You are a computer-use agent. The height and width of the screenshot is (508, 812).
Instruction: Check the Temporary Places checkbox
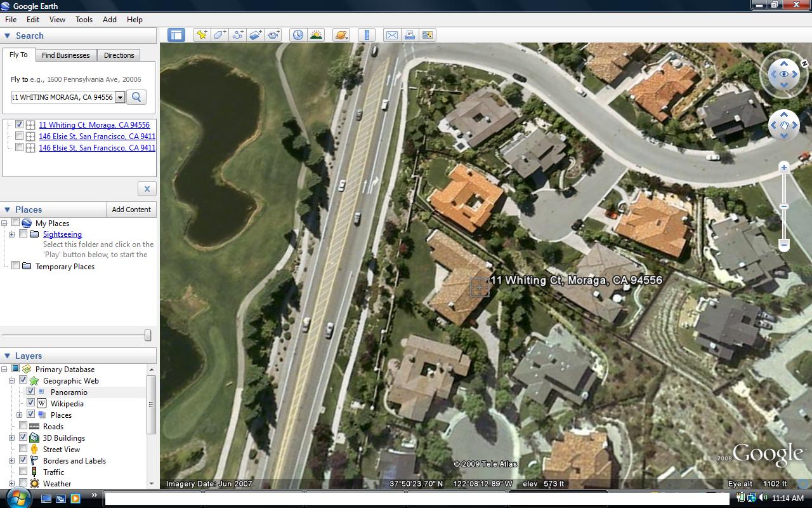pos(16,266)
